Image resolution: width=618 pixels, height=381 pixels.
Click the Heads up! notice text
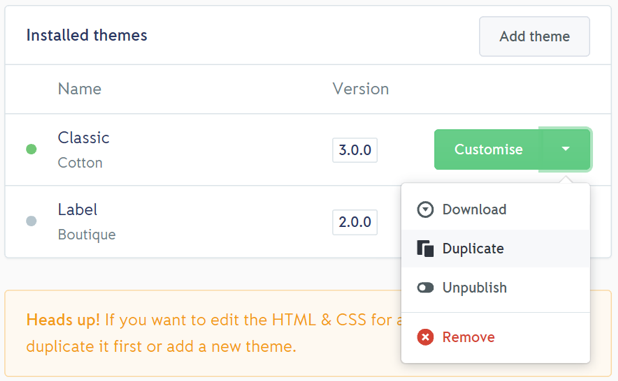[63, 320]
